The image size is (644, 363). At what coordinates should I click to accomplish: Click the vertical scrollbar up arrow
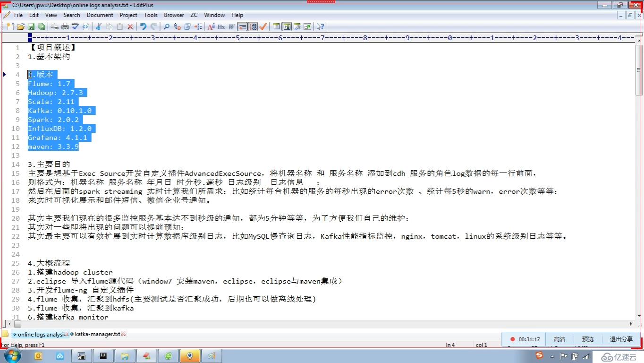pyautogui.click(x=639, y=42)
